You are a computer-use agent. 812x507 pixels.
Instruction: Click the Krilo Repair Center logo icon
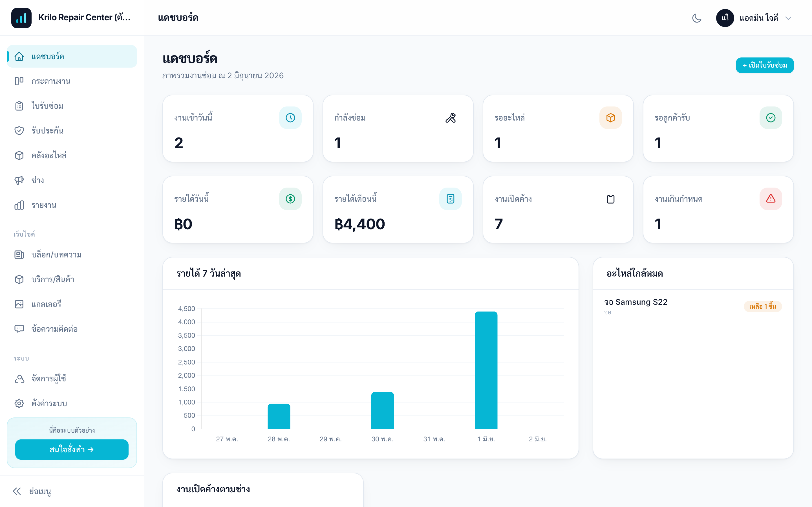click(21, 18)
